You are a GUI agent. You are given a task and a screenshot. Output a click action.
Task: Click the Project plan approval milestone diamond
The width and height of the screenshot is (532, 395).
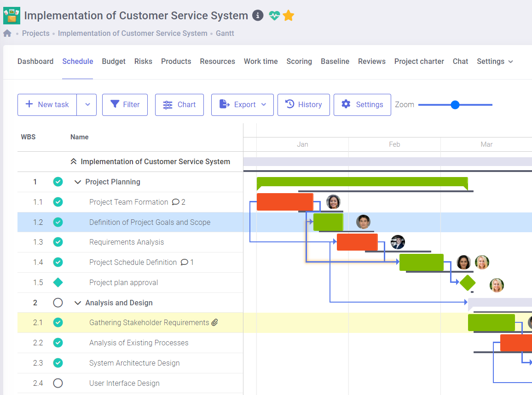click(x=467, y=282)
